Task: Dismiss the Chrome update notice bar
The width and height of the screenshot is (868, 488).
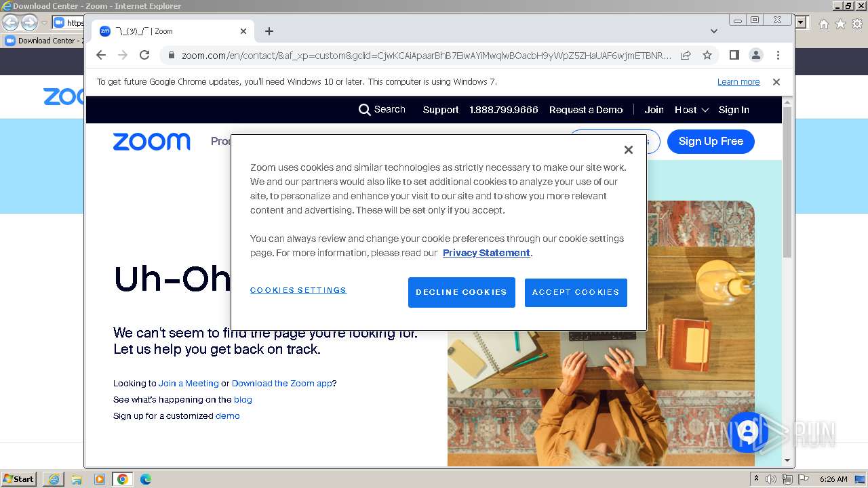Action: (x=776, y=82)
